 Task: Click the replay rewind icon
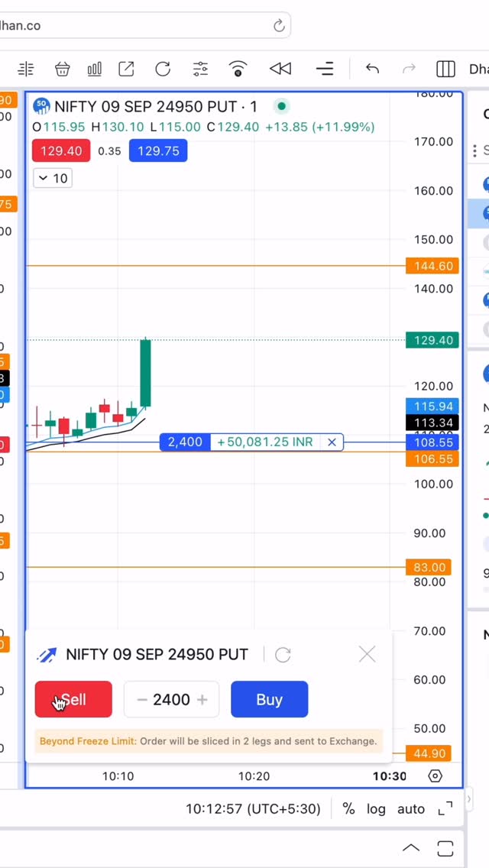(x=280, y=70)
